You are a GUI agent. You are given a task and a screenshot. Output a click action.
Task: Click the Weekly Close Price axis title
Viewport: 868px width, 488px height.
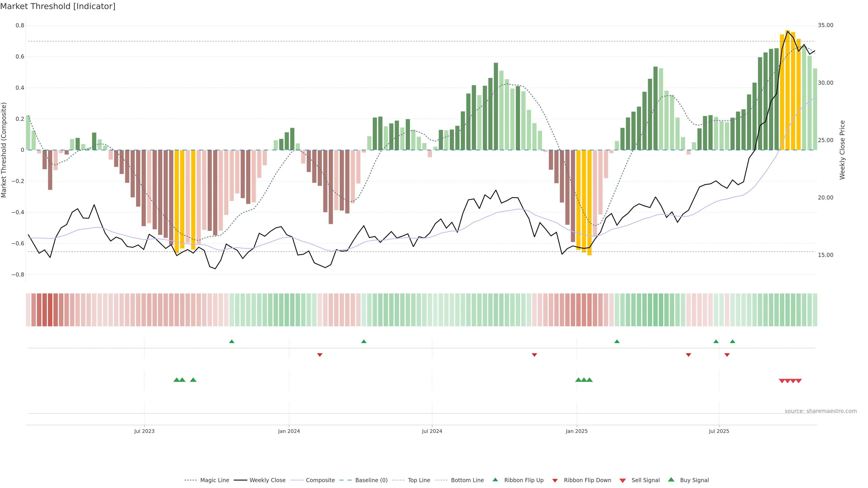(842, 150)
